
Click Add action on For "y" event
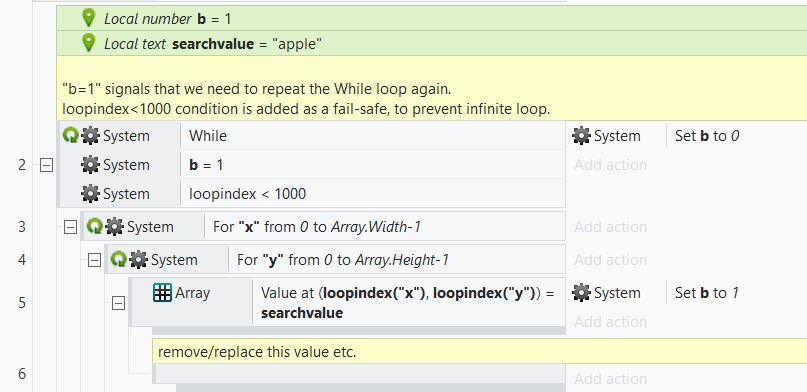[610, 259]
